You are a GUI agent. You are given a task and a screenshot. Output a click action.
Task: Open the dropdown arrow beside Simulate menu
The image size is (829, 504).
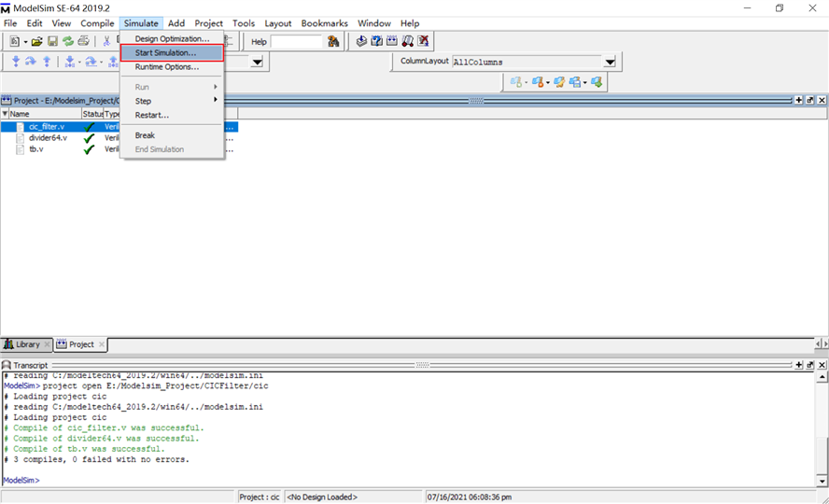(x=258, y=62)
